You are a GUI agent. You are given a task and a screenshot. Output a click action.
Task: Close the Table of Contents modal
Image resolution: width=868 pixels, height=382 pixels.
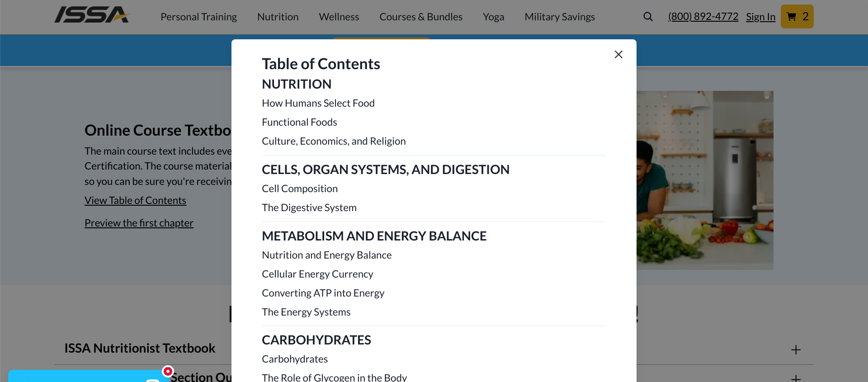pyautogui.click(x=618, y=55)
